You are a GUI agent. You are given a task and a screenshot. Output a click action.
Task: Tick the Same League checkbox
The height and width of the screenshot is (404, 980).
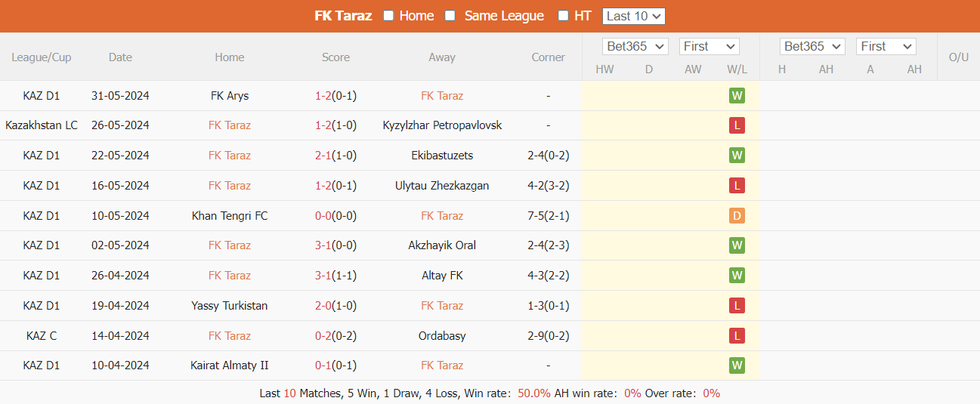[x=450, y=16]
